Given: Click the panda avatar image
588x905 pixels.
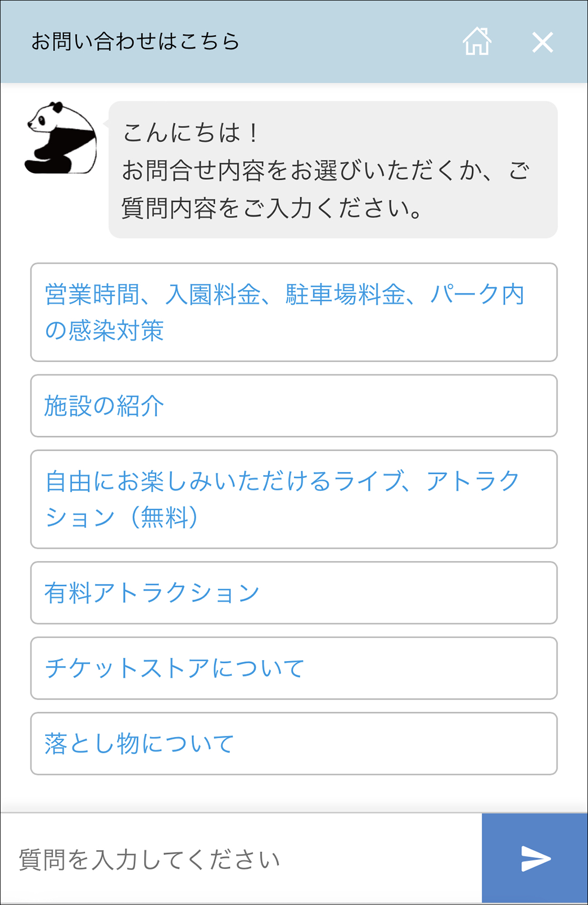Looking at the screenshot, I should tap(61, 138).
